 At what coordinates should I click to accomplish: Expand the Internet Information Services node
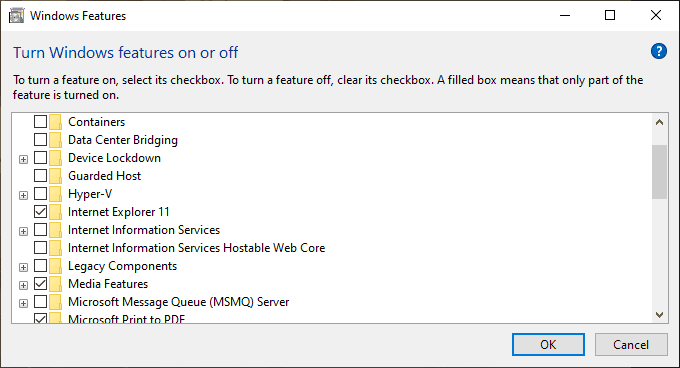pyautogui.click(x=23, y=231)
